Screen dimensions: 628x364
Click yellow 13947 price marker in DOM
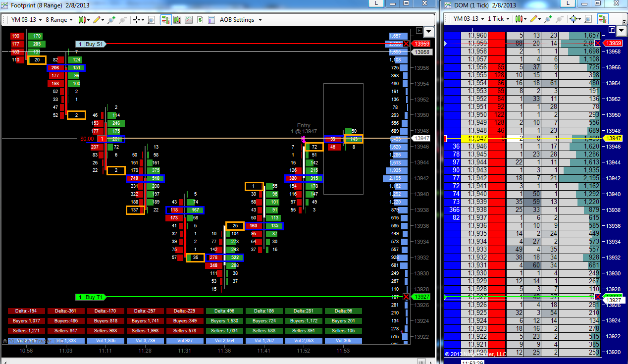point(613,138)
